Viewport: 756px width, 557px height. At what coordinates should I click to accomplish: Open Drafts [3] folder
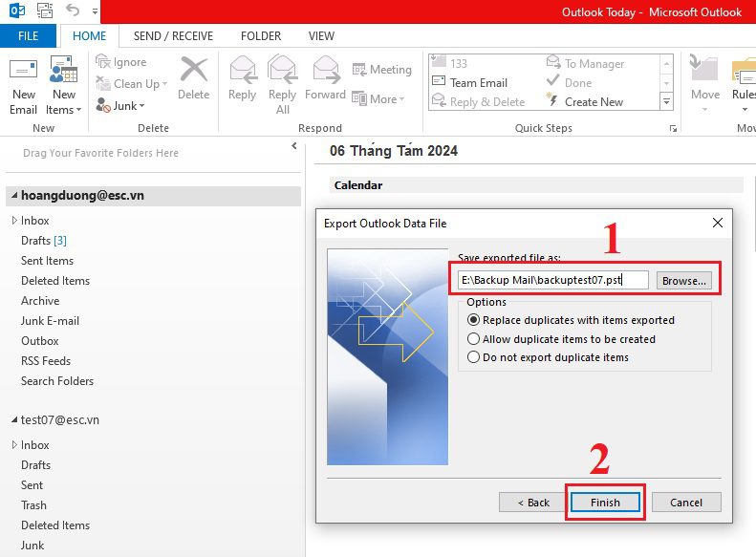(44, 241)
